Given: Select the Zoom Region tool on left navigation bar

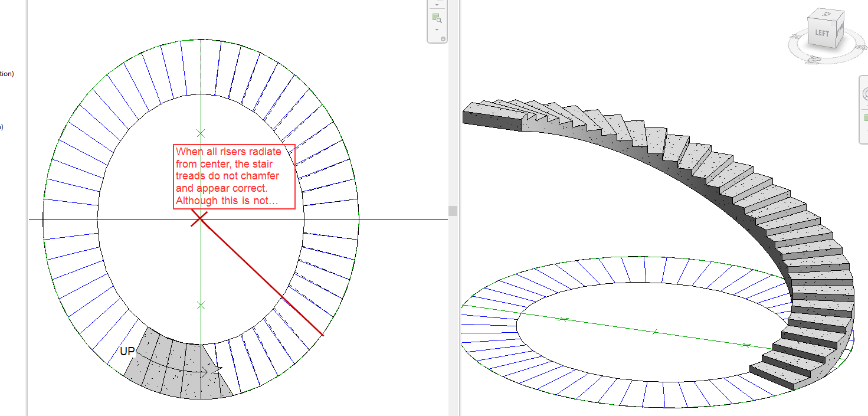Looking at the screenshot, I should tap(437, 17).
